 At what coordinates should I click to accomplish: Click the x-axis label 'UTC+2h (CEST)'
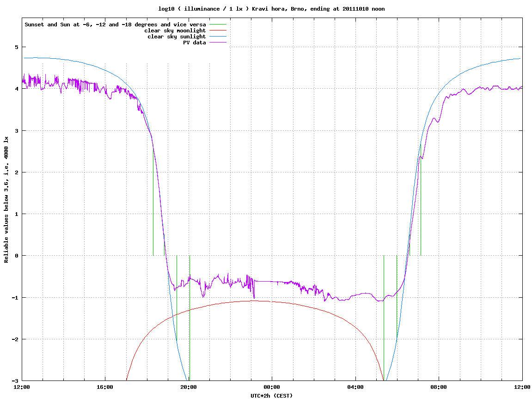[271, 395]
